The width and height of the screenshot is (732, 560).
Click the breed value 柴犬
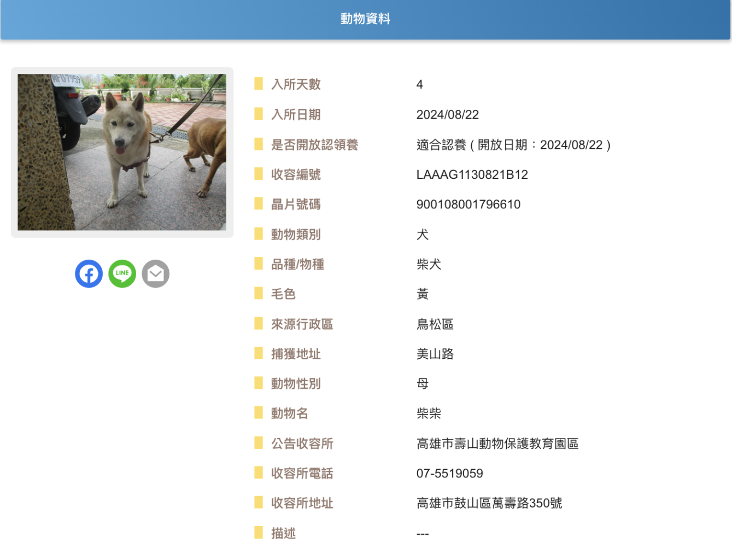(x=429, y=265)
